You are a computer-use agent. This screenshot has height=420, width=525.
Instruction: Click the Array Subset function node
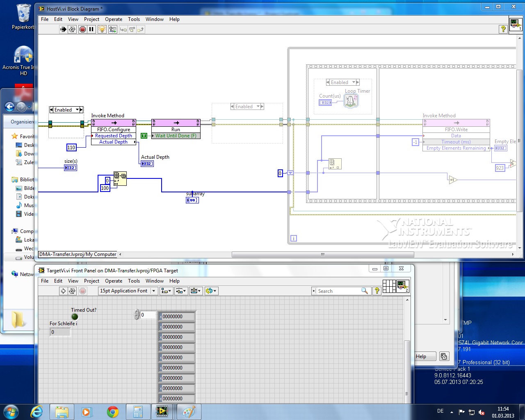(x=120, y=178)
